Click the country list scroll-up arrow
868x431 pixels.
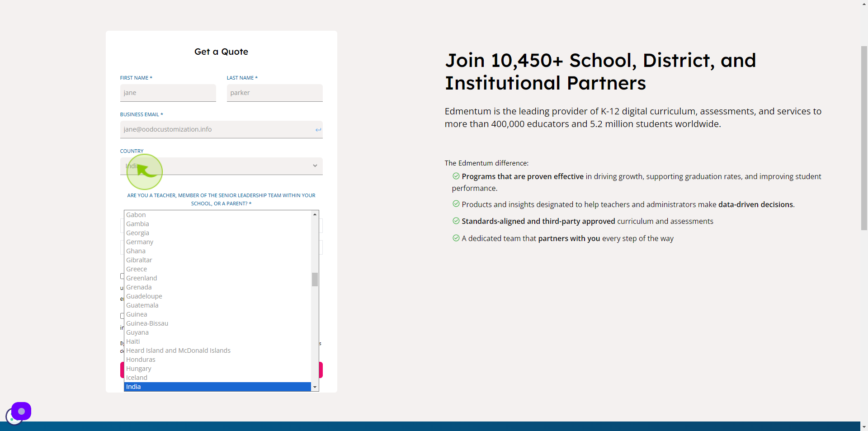(x=315, y=214)
